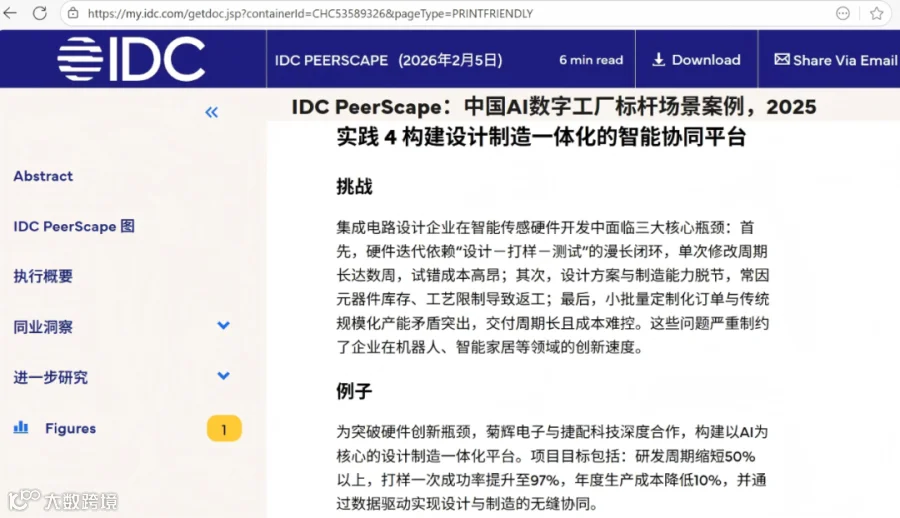This screenshot has height=518, width=900.
Task: Expand the 同业洞察 section chevron
Action: 223,326
